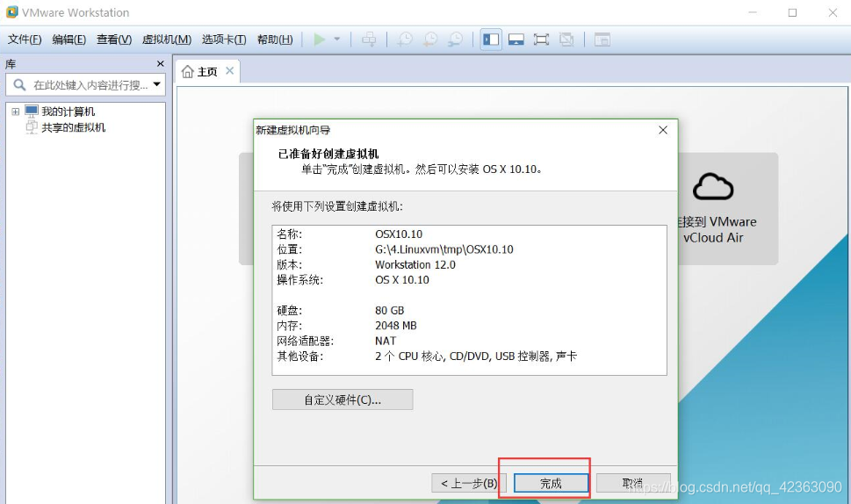Toggle the Show Library sidebar icon
851x504 pixels.
pyautogui.click(x=491, y=39)
